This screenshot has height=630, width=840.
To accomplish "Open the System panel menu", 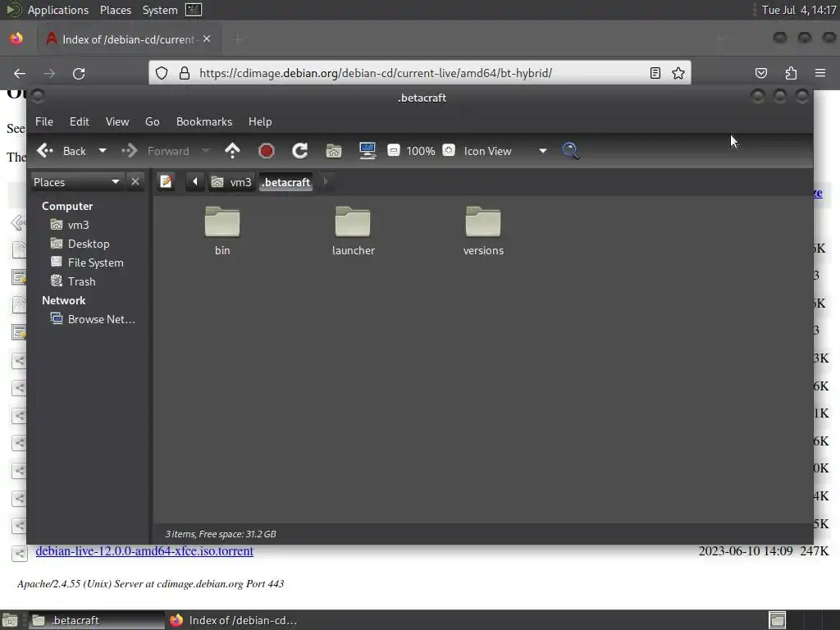I will coord(160,10).
